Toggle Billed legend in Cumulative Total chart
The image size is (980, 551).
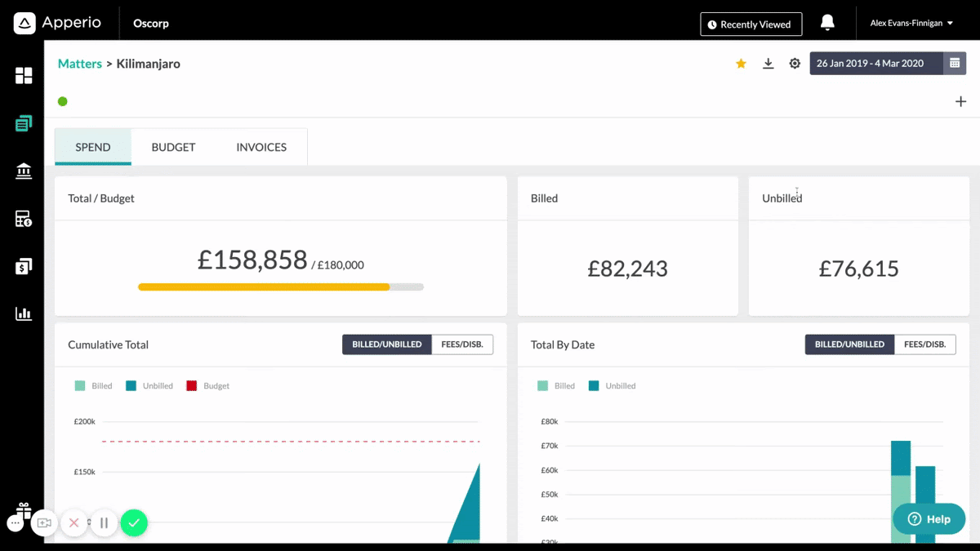click(94, 386)
